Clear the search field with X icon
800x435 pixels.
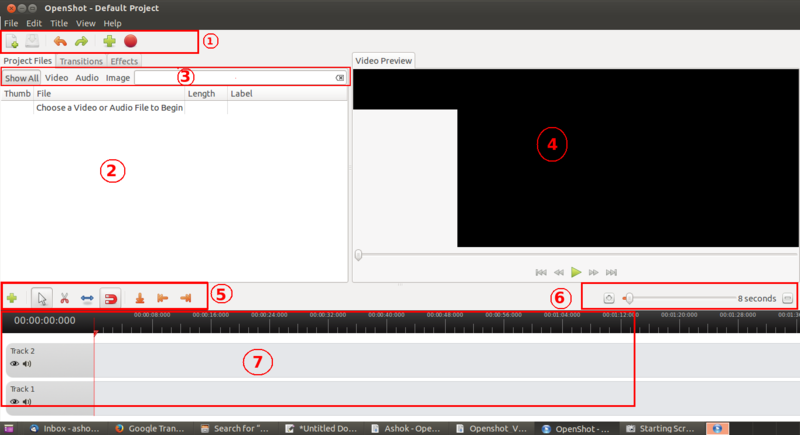click(x=340, y=78)
